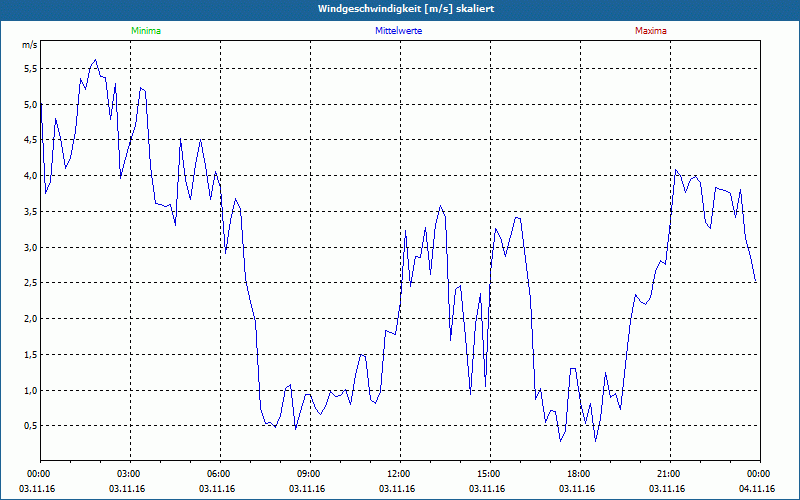Select the red 'Maxima' legend label
Image resolution: width=800 pixels, height=500 pixels.
pyautogui.click(x=651, y=31)
